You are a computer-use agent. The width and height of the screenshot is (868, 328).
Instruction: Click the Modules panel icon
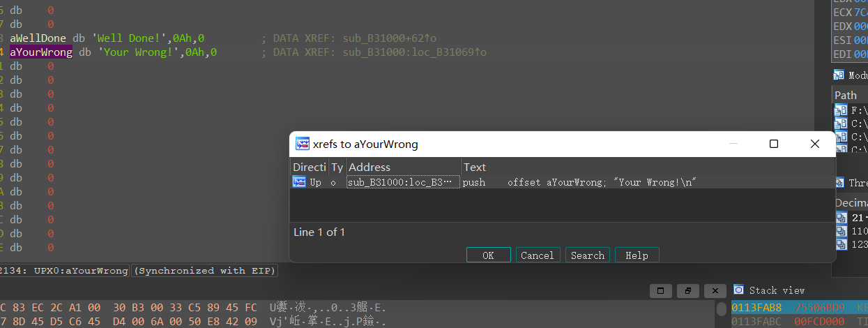[839, 75]
